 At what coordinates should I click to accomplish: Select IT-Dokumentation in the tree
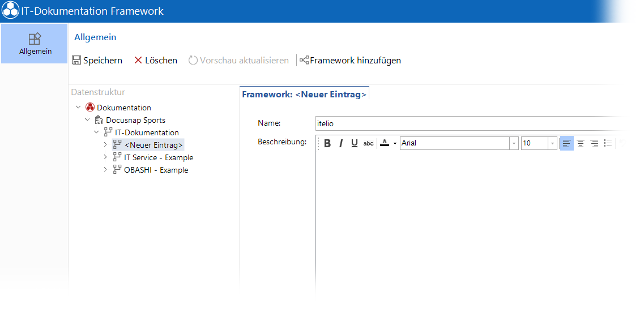coord(147,132)
